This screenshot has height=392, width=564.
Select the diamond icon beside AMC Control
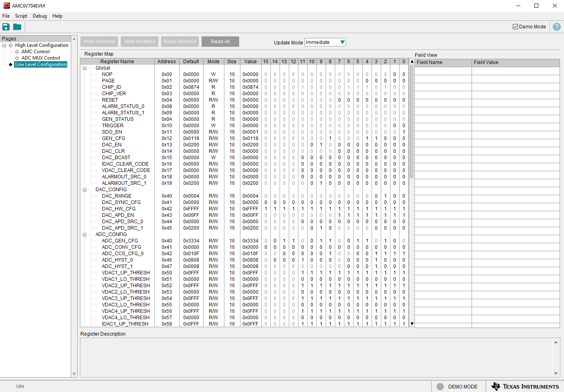(x=17, y=52)
